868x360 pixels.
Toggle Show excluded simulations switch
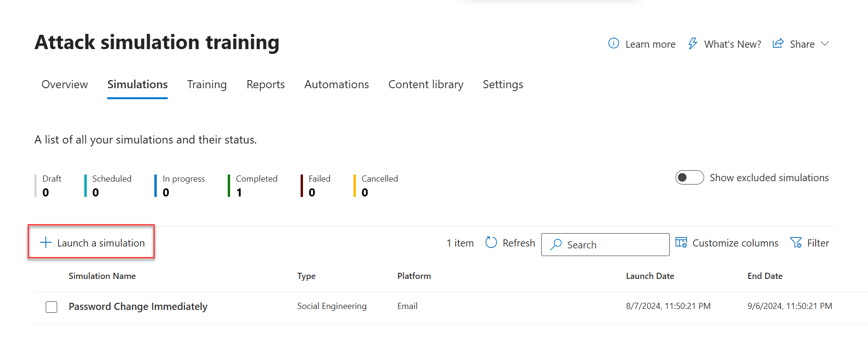(x=689, y=177)
